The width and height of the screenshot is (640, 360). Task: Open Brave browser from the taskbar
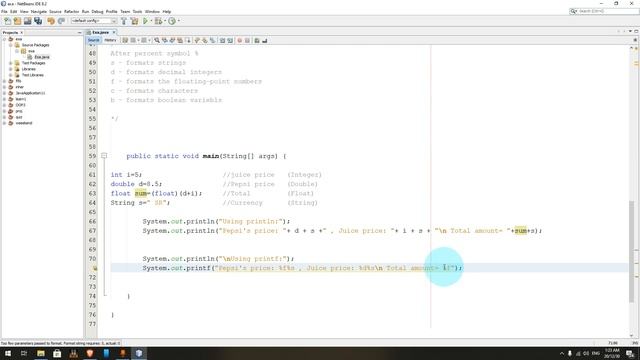pyautogui.click(x=90, y=353)
